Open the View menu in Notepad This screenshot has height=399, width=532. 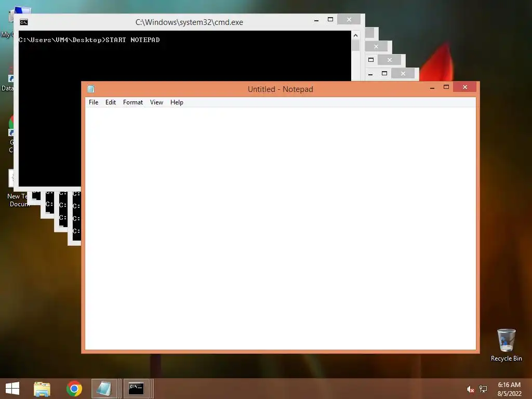coord(156,102)
